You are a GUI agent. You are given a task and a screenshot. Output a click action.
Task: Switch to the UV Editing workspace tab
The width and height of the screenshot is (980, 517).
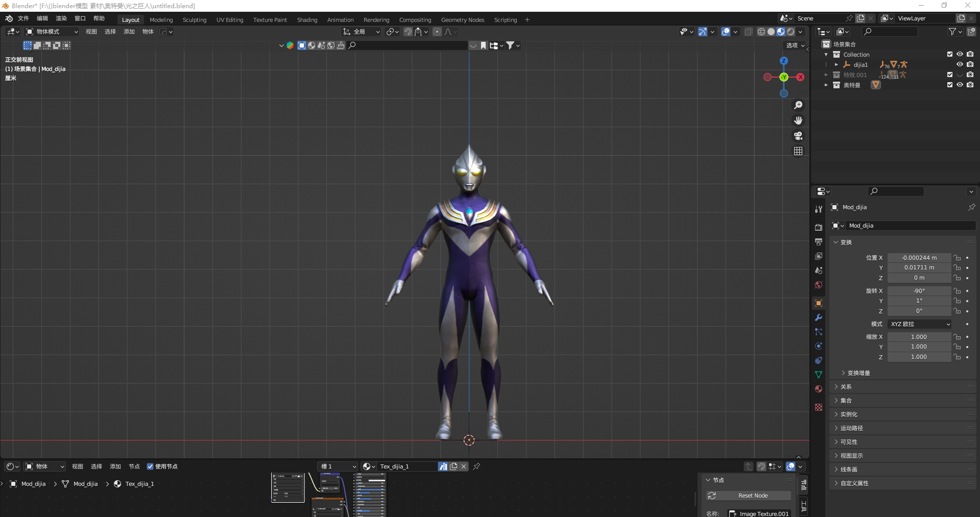[230, 20]
